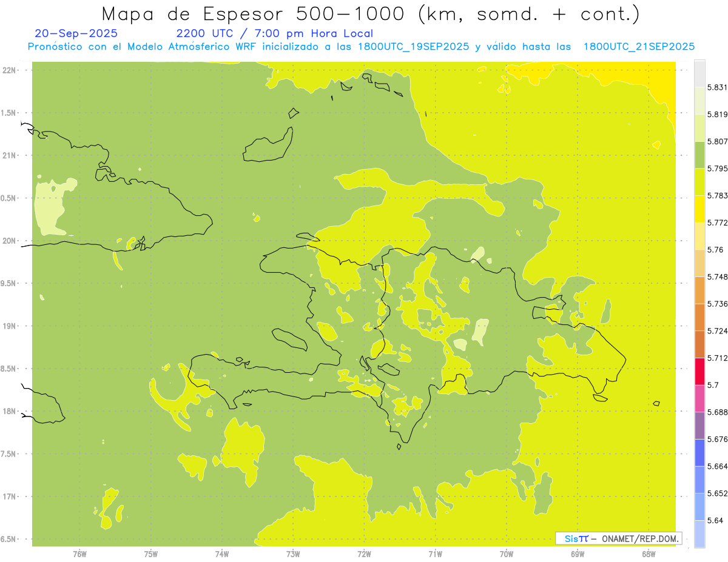Click the "22N" latitude axis label
The image size is (728, 562).
pyautogui.click(x=9, y=70)
